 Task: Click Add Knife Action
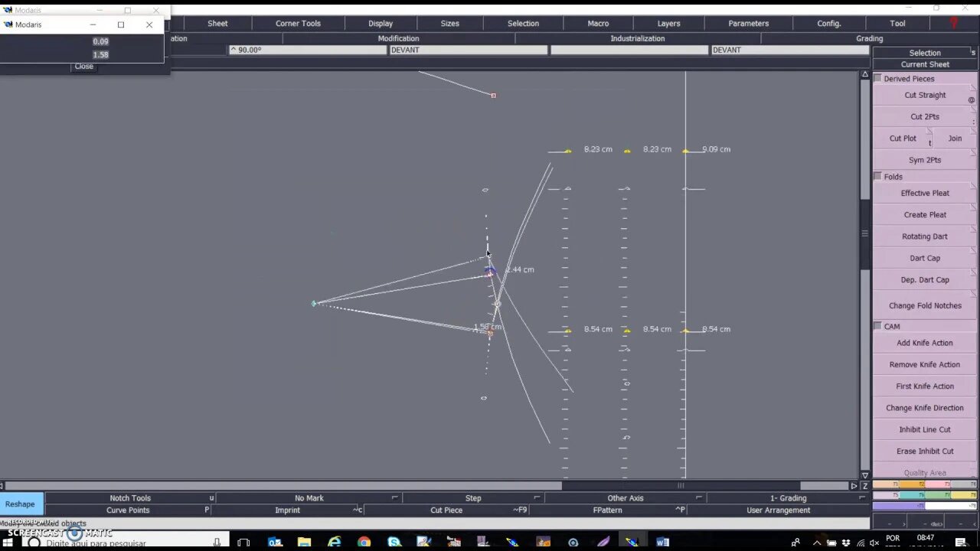[x=925, y=343]
